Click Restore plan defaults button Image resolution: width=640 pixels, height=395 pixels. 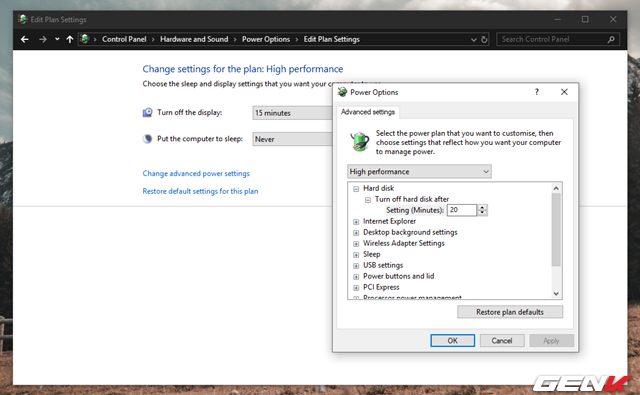[510, 312]
